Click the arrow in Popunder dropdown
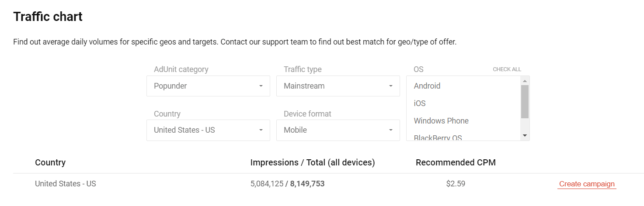The height and width of the screenshot is (206, 644). coord(261,86)
